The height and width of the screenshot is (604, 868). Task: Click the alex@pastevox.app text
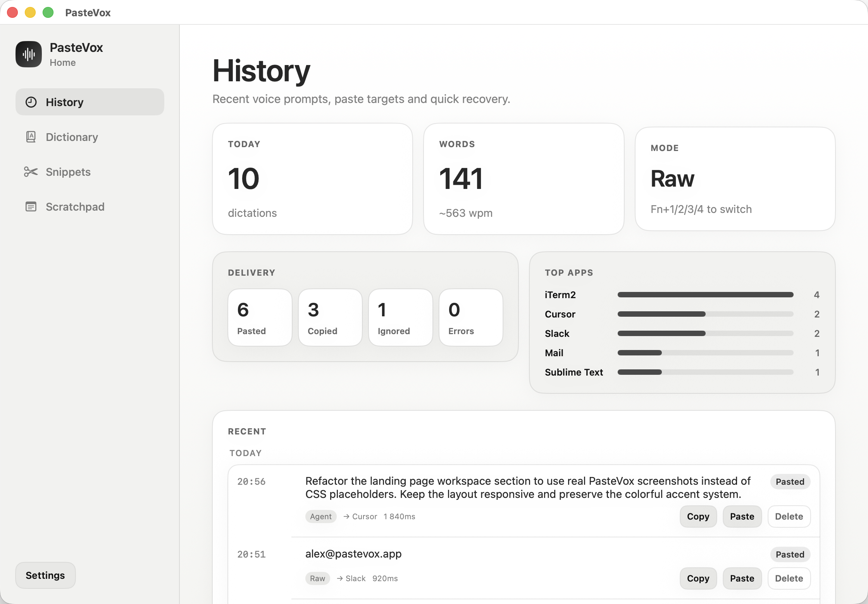point(353,554)
